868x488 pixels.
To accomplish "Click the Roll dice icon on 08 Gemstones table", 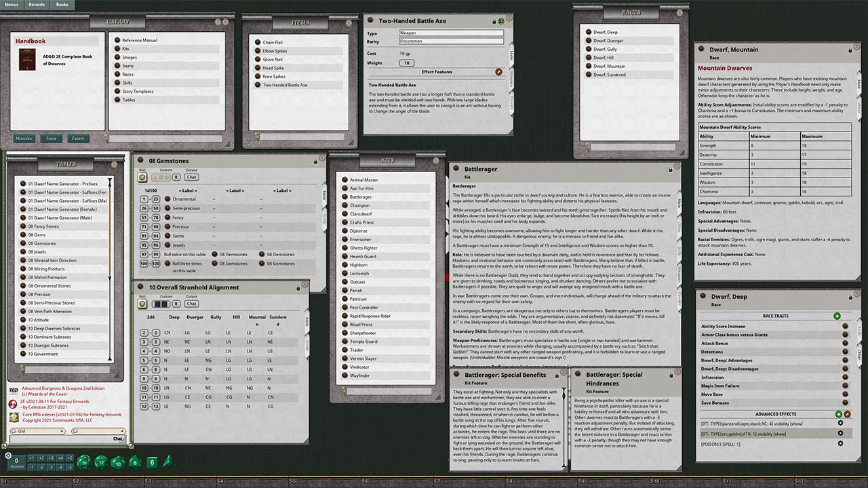I will (x=143, y=178).
